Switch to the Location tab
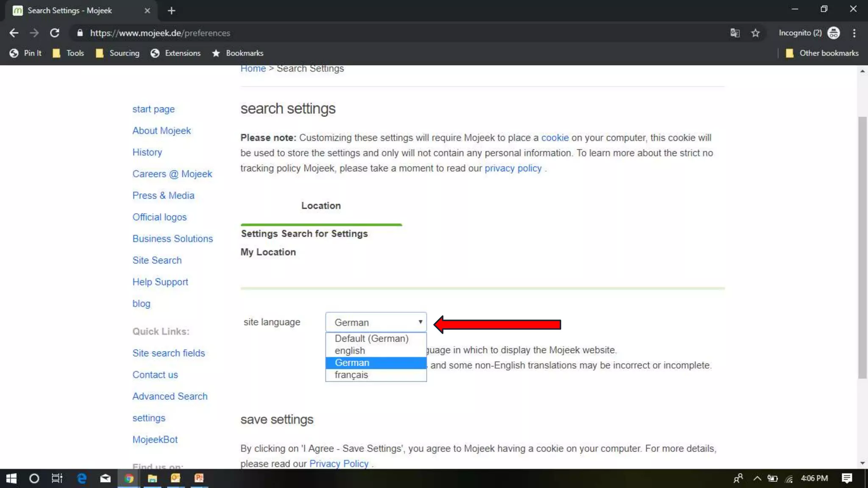The width and height of the screenshot is (868, 488). pyautogui.click(x=321, y=206)
